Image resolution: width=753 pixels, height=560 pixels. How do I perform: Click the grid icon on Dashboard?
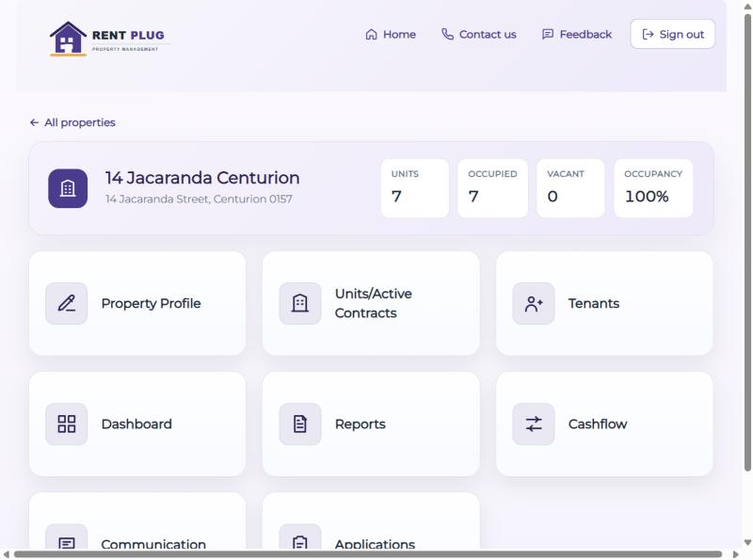pos(66,424)
